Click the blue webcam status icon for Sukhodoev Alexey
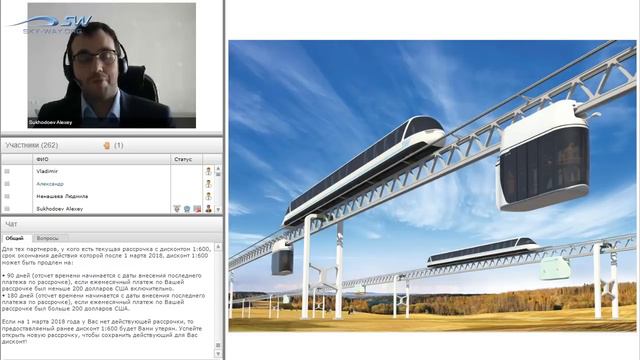Viewport: 640px width, 360px height. [187, 209]
